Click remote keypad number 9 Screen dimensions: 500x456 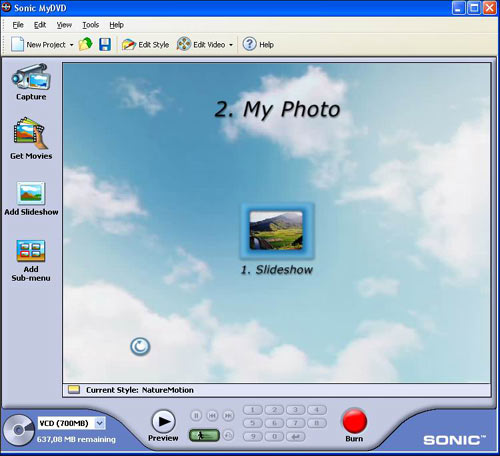[x=252, y=436]
